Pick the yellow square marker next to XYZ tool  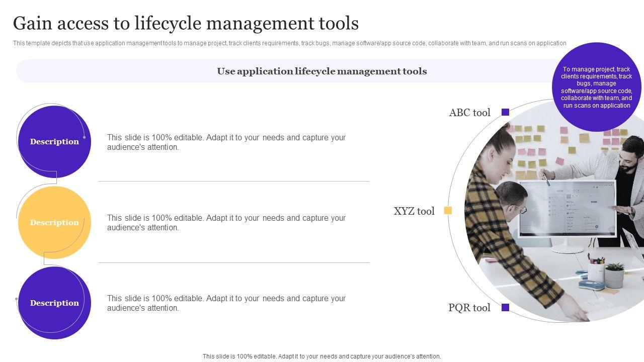(448, 211)
